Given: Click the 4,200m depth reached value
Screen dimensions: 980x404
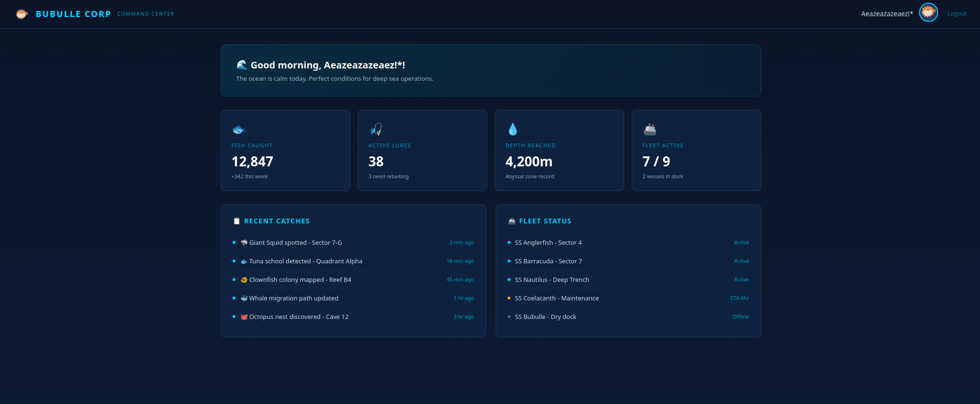Looking at the screenshot, I should pos(529,162).
